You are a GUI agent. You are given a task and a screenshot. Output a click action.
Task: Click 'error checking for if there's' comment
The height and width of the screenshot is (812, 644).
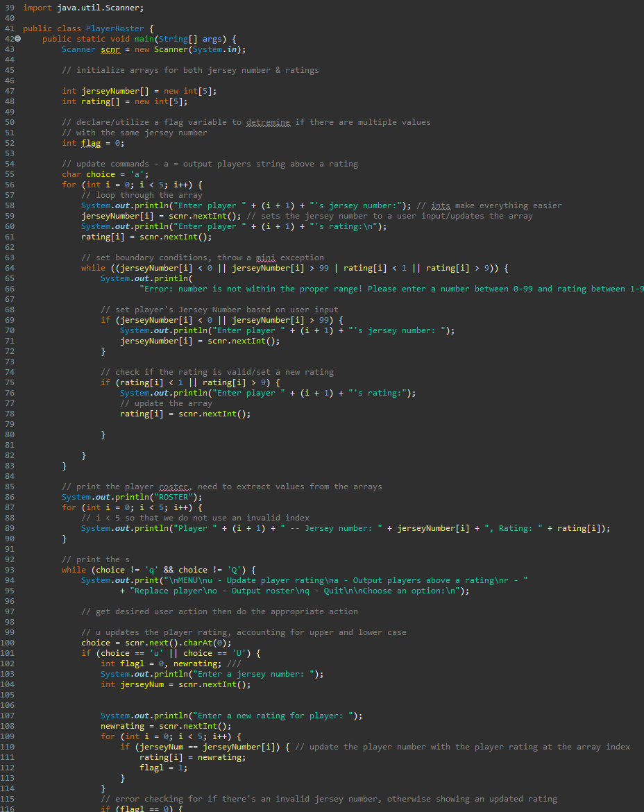tap(329, 799)
